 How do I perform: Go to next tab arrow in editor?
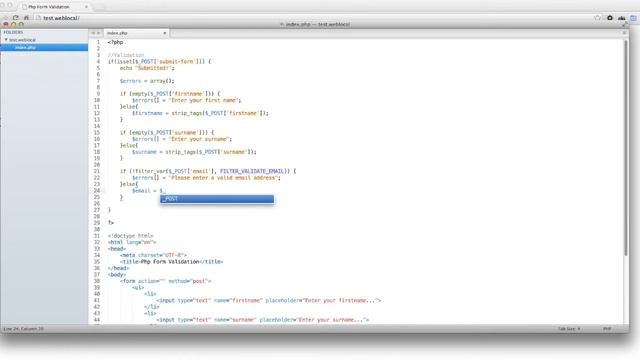(x=98, y=33)
